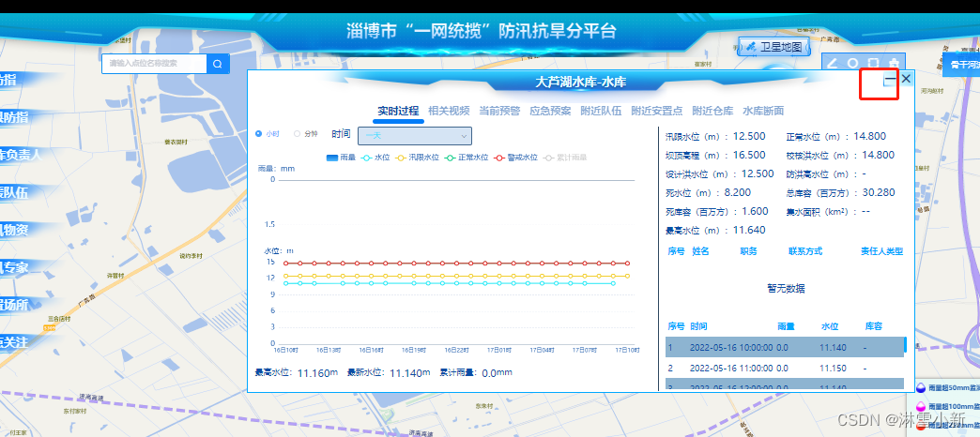Click the 库容 column header
Viewport: 980px width, 437px height.
point(873,326)
